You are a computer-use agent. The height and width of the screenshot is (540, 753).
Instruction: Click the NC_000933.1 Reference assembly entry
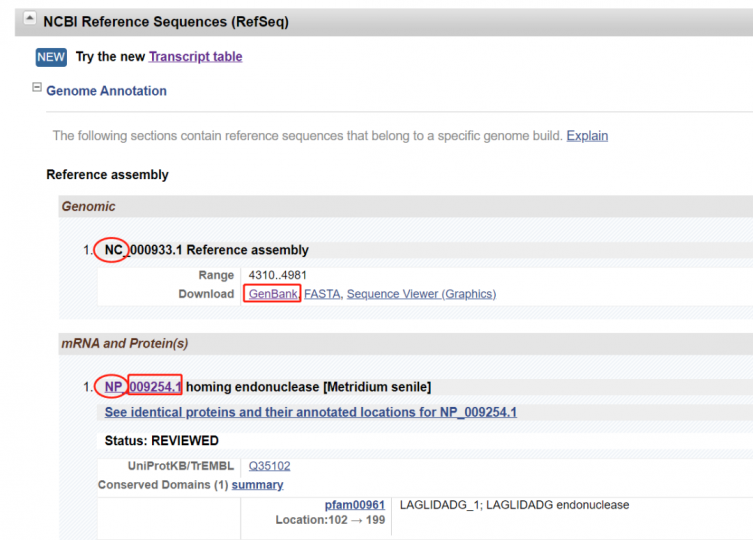pos(207,250)
